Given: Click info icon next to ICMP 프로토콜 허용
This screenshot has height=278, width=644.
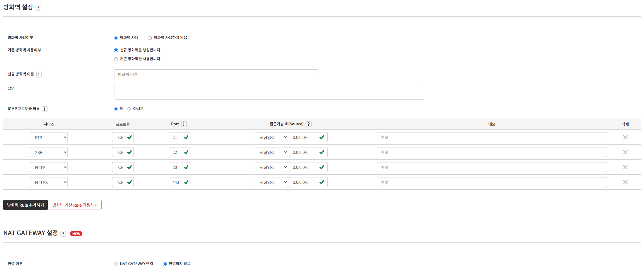Looking at the screenshot, I should (x=45, y=109).
